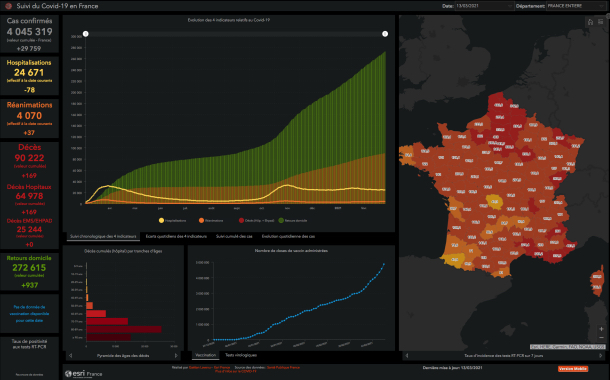Click Dernière mise à jour date text
The width and height of the screenshot is (610, 380).
[452, 368]
